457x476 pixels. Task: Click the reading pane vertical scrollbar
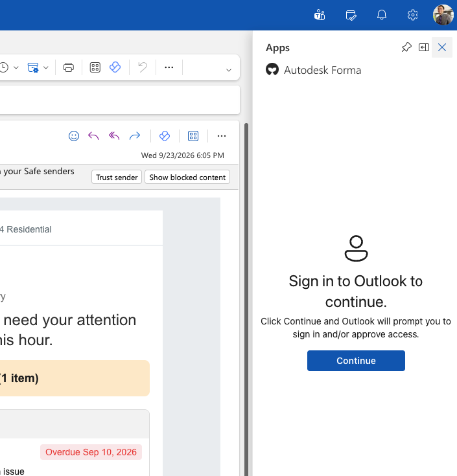click(x=246, y=299)
